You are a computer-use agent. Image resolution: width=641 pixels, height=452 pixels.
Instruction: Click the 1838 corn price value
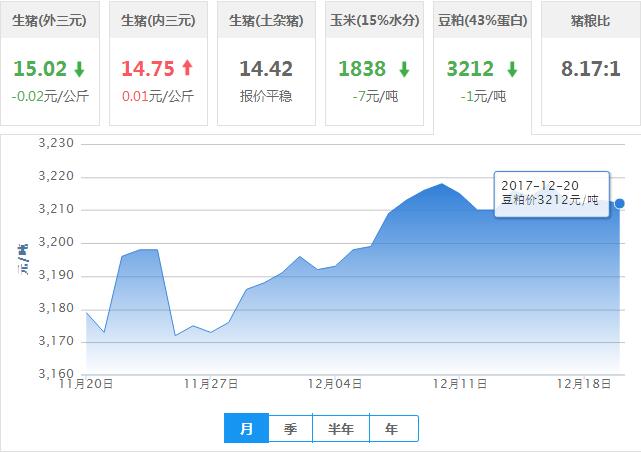click(362, 69)
